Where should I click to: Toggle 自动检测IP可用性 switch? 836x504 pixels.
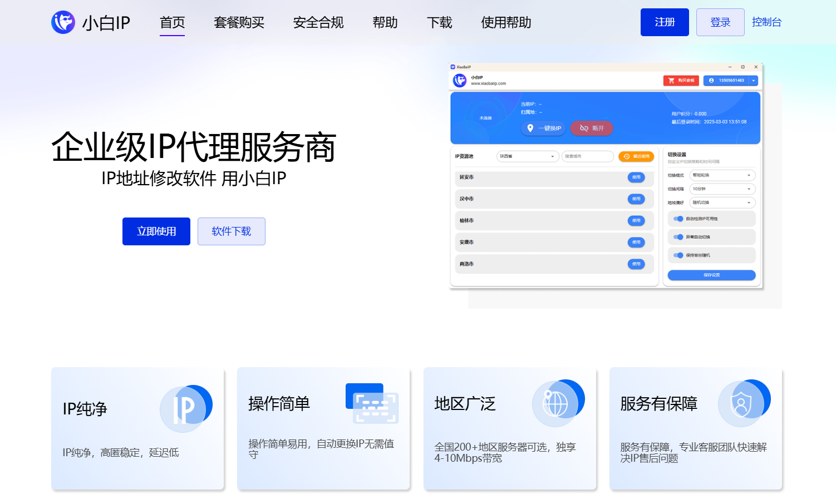tap(678, 219)
